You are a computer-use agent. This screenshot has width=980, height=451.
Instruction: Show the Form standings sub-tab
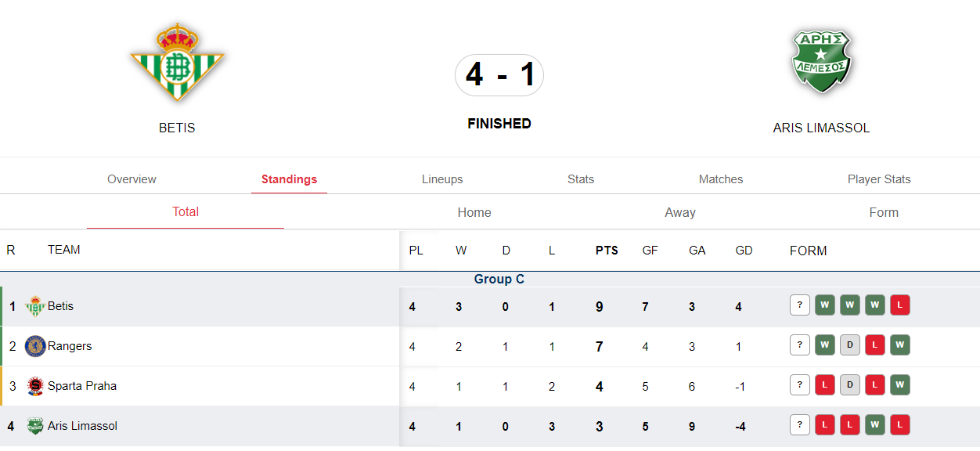click(884, 212)
